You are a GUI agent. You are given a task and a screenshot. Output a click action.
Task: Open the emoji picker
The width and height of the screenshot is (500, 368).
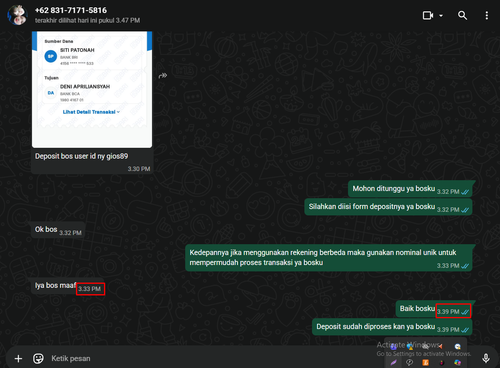(x=38, y=358)
